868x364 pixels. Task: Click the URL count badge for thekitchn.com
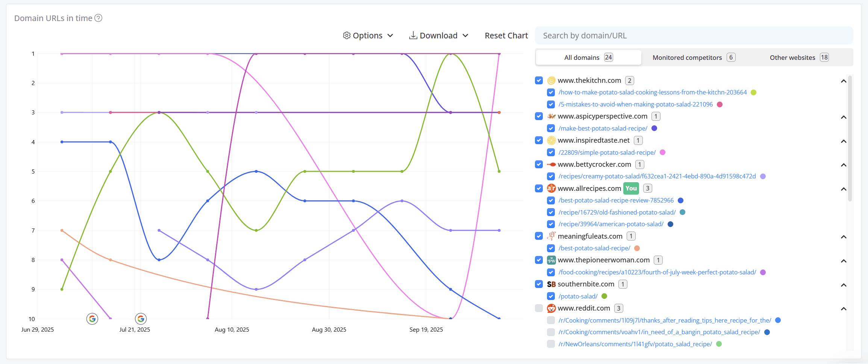click(x=630, y=81)
